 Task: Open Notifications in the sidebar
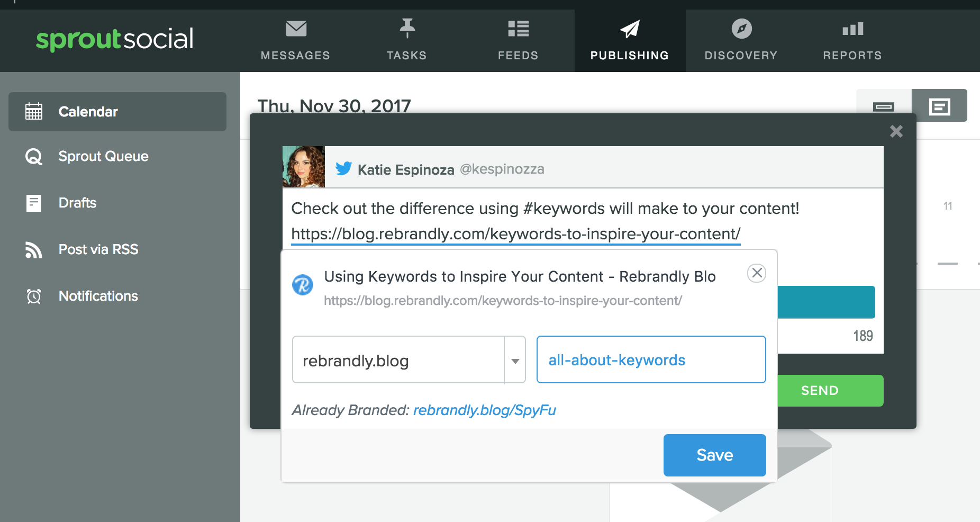(117, 296)
